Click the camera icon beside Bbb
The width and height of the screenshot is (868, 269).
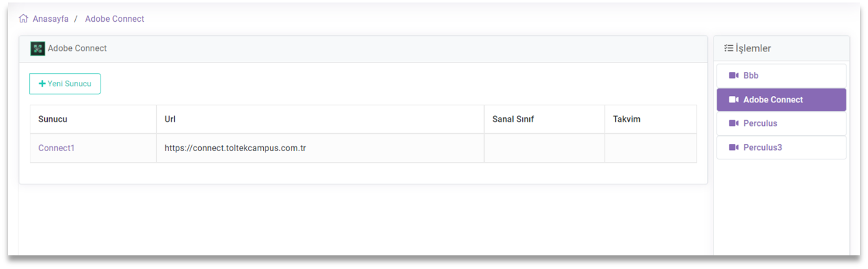[733, 76]
